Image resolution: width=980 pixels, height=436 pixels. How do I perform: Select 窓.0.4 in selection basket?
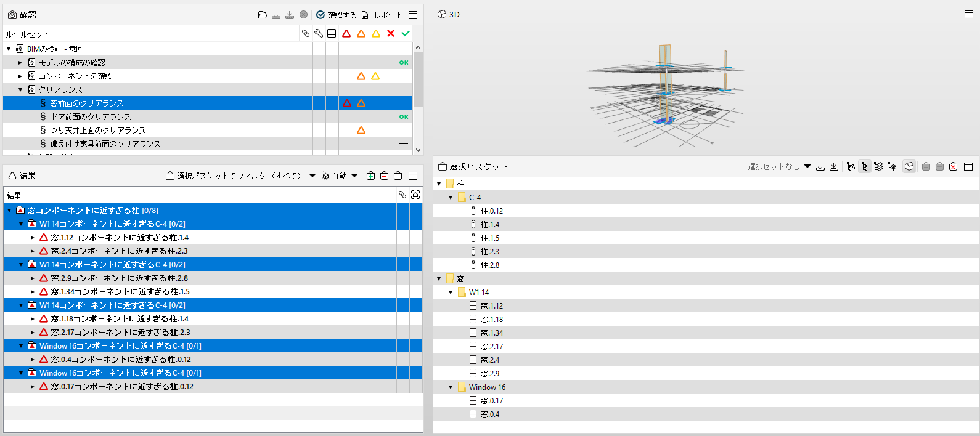[x=706, y=414]
